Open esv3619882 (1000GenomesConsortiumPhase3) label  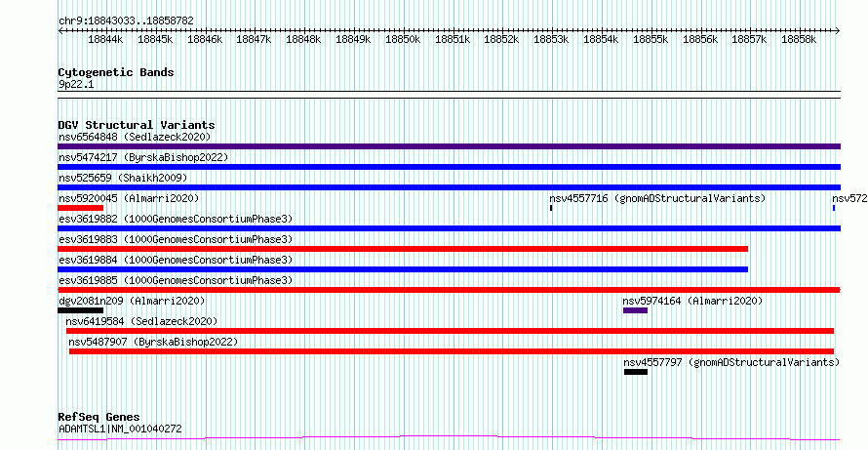click(176, 219)
